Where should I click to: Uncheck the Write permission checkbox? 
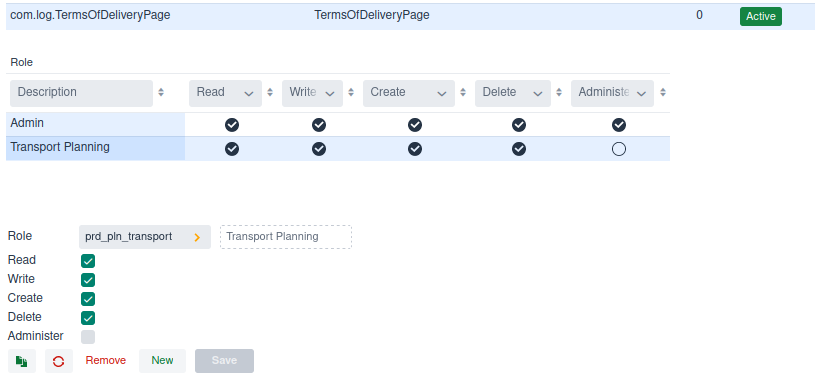(x=88, y=280)
